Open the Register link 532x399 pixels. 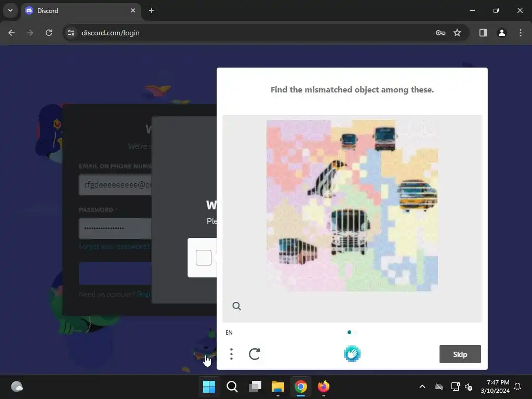tap(144, 294)
